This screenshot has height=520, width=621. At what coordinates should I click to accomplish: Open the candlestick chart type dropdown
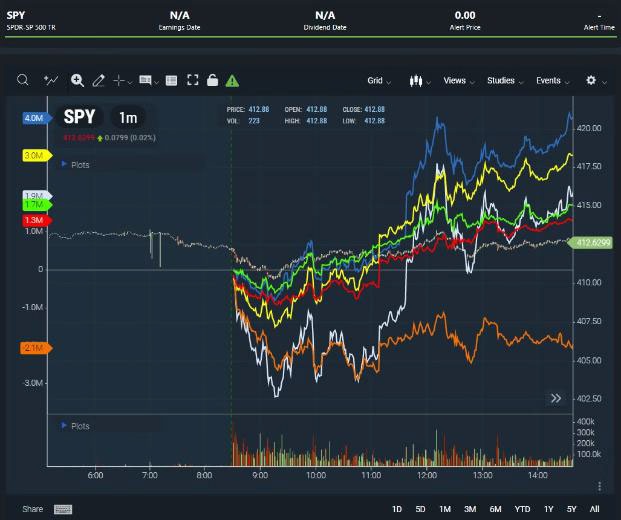click(x=420, y=81)
